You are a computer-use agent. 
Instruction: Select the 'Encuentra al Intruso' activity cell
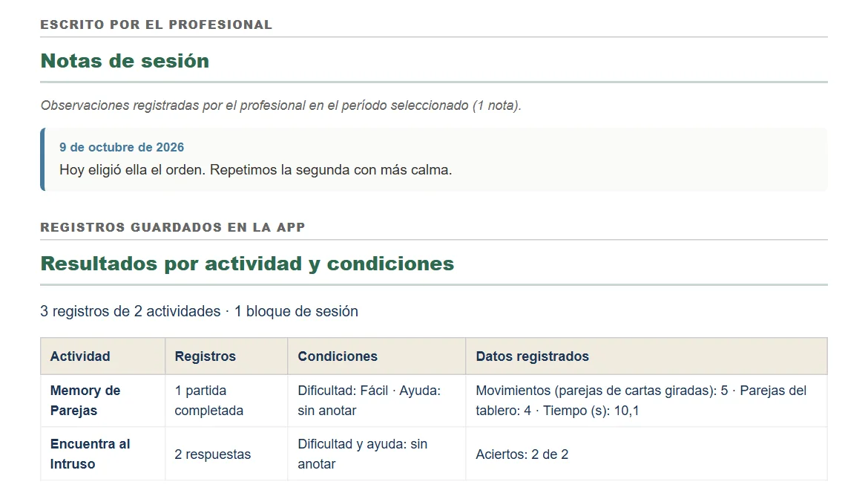103,454
